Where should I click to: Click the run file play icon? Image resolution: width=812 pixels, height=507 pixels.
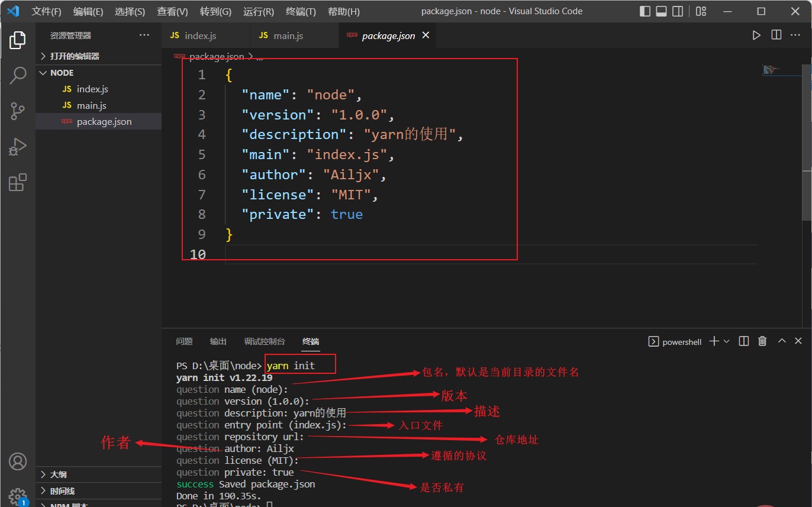click(756, 35)
